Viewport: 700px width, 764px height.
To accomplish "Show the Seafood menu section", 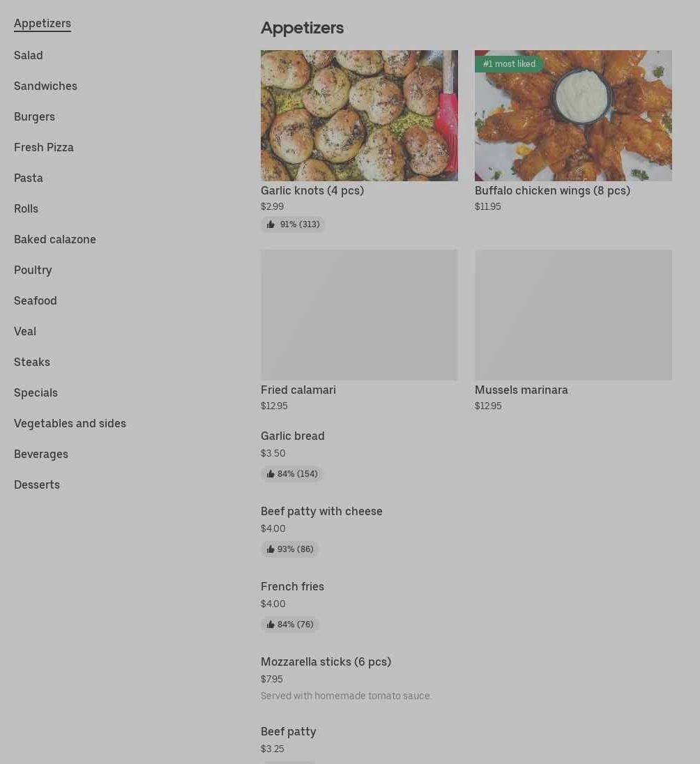I will [x=36, y=300].
